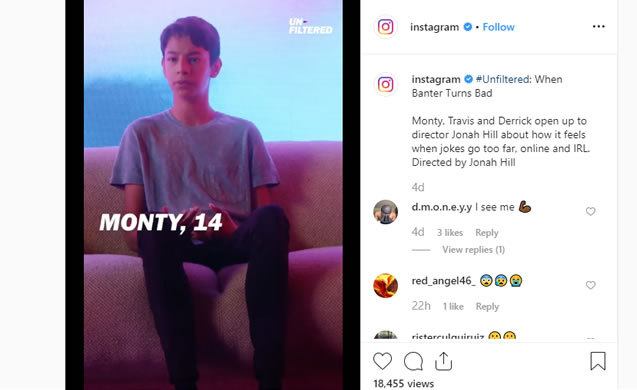Play the Monty video post
637x390 pixels.
[x=213, y=195]
